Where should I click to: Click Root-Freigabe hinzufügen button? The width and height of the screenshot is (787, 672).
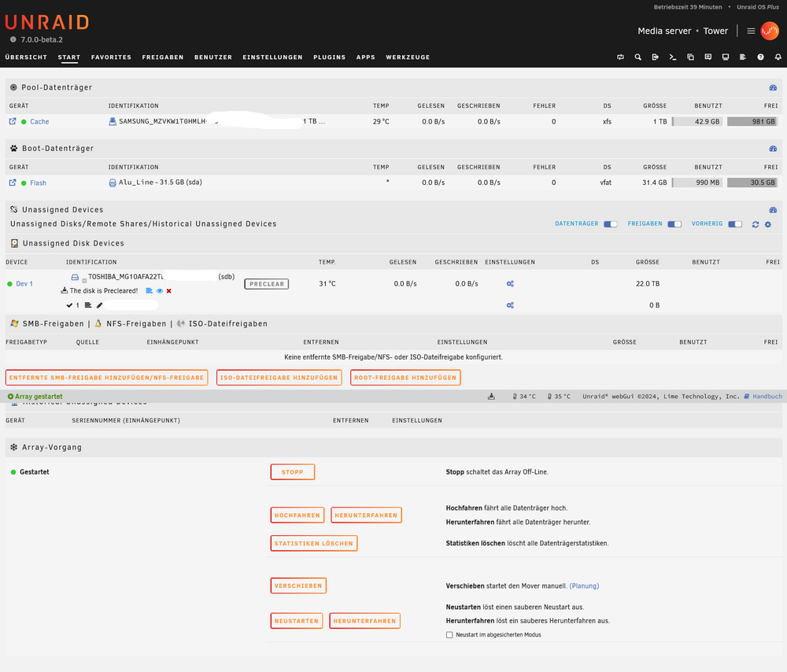click(x=405, y=378)
